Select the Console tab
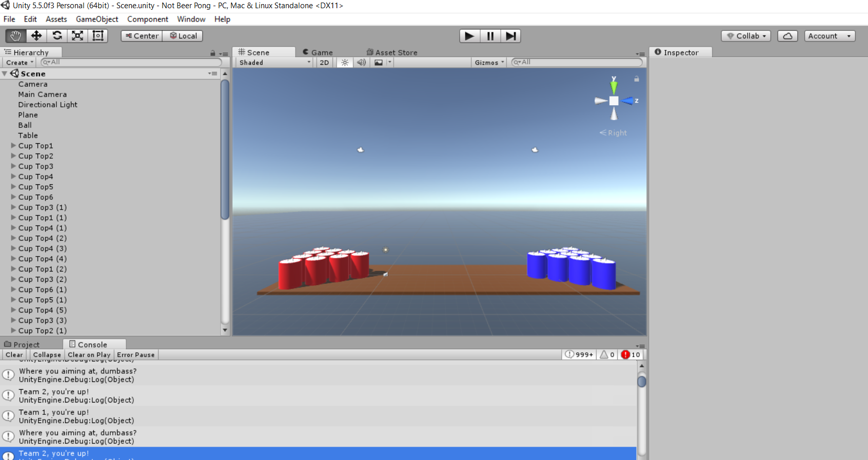868x460 pixels. click(x=94, y=344)
